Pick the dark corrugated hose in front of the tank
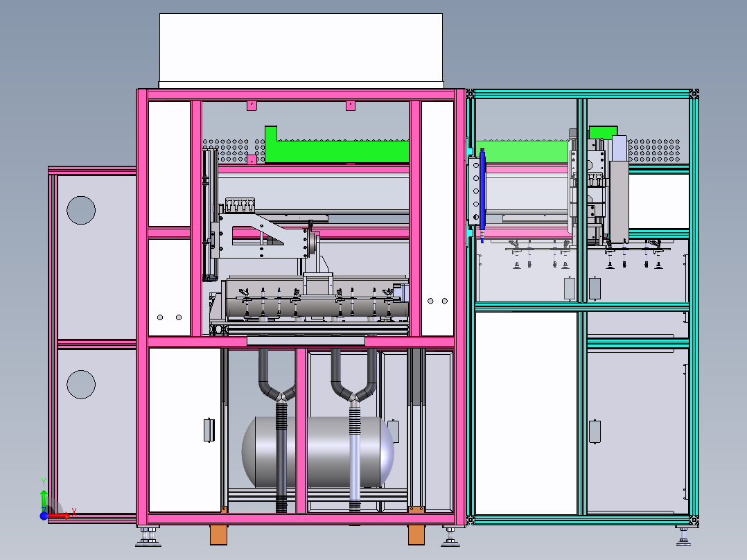Viewport: 747px width, 560px height. click(x=281, y=457)
